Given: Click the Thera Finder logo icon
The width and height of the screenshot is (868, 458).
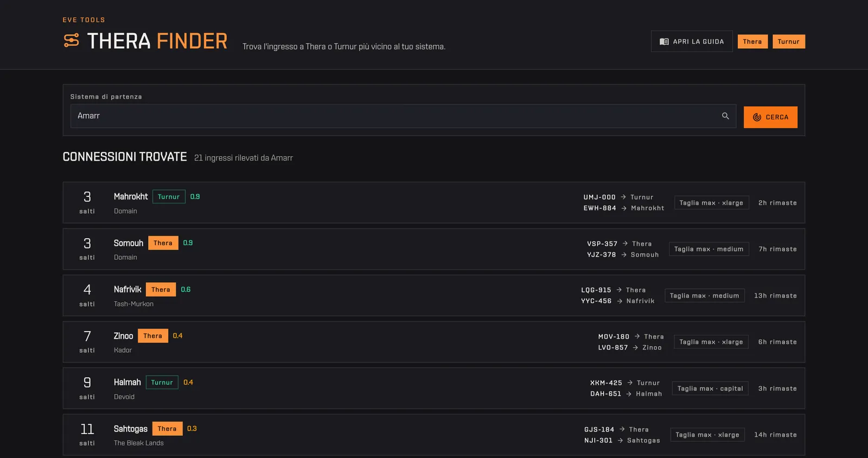Looking at the screenshot, I should click(71, 41).
